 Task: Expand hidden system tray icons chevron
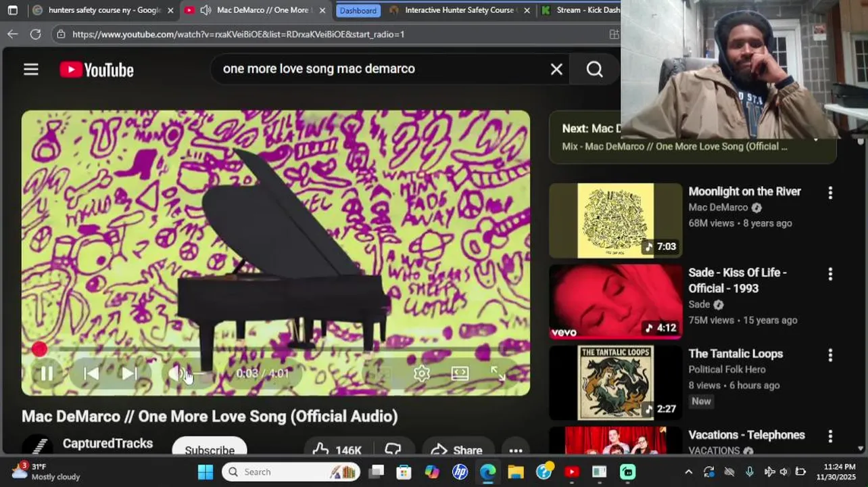tap(688, 471)
